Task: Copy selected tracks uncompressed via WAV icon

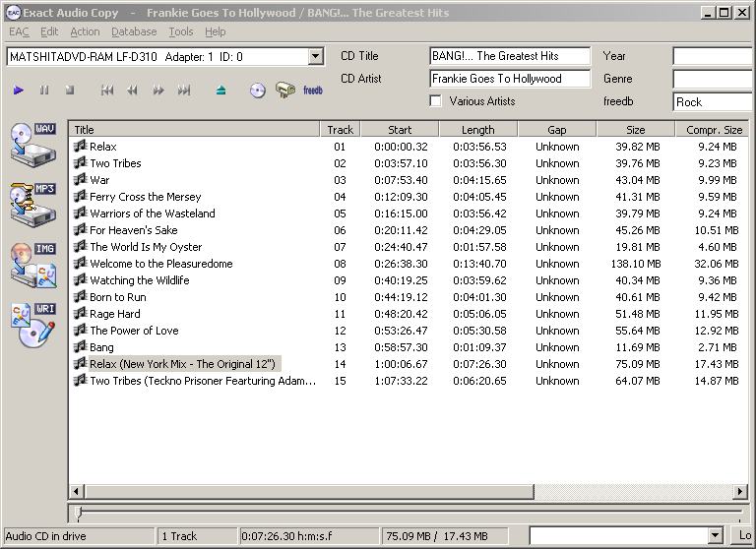Action: (33, 145)
